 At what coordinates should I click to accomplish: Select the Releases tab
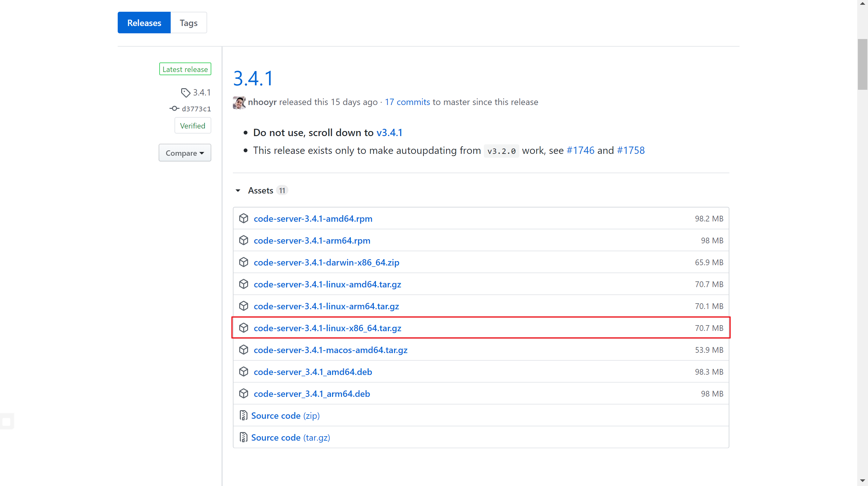[144, 23]
